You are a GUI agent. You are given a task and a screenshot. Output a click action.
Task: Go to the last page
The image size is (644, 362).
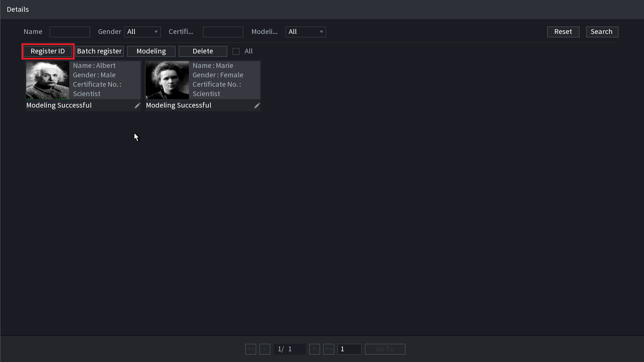point(329,349)
